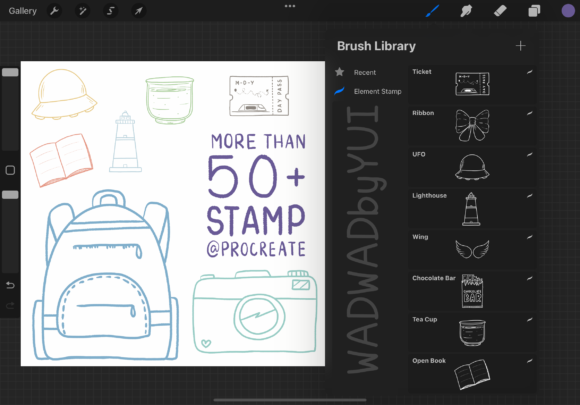Adjust the brush size slider handle

pos(10,72)
